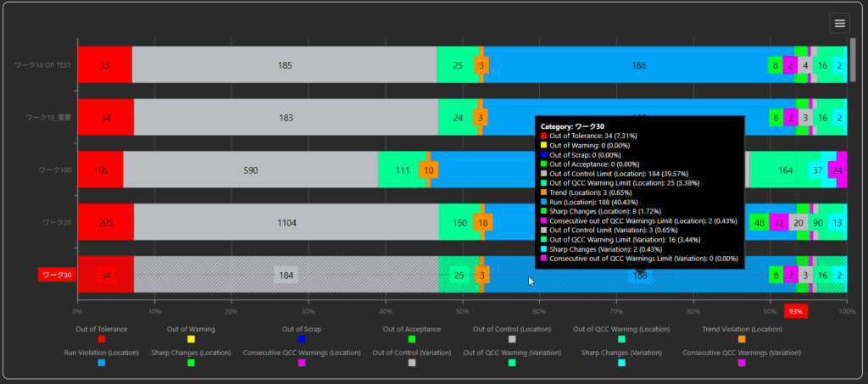Click the Out of QCC Warning (Variation) icon
868x384 pixels.
pyautogui.click(x=512, y=363)
